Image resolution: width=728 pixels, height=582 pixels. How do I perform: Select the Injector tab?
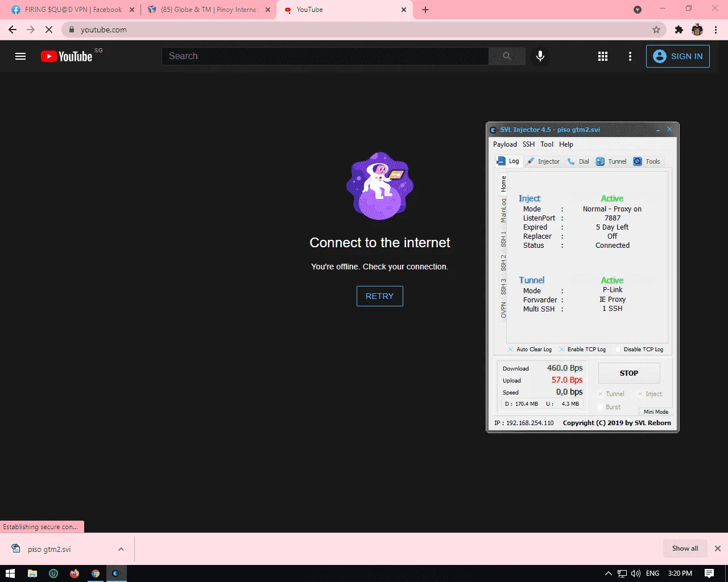coord(543,161)
